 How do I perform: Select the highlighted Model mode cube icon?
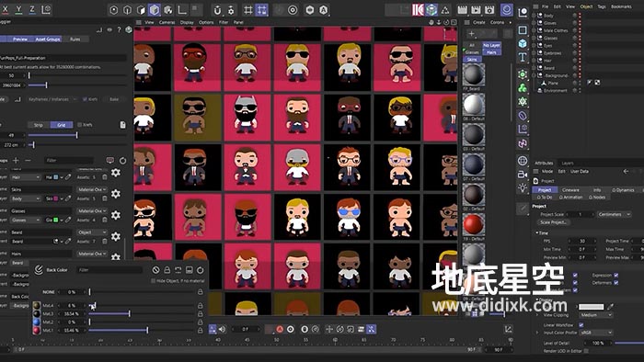155,9
